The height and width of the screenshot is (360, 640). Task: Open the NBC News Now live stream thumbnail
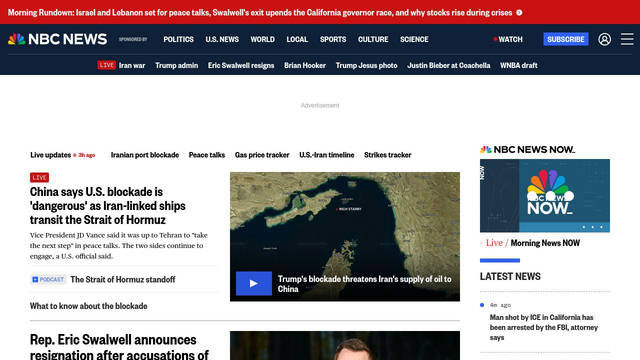[545, 196]
